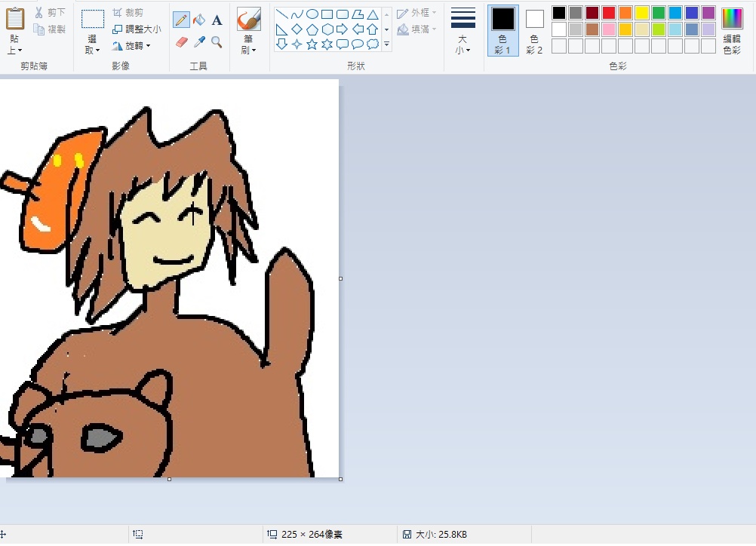Open the Fill (填滿) dropdown
The image size is (756, 546).
[416, 29]
